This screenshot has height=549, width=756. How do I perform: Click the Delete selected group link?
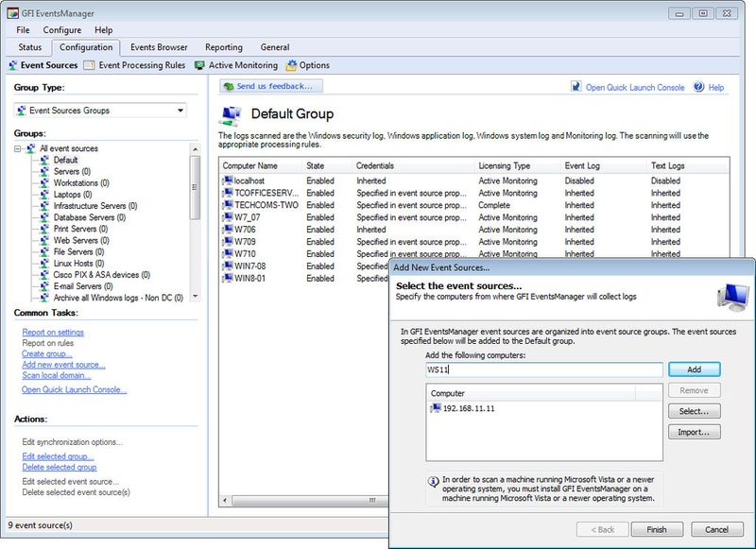coord(60,468)
